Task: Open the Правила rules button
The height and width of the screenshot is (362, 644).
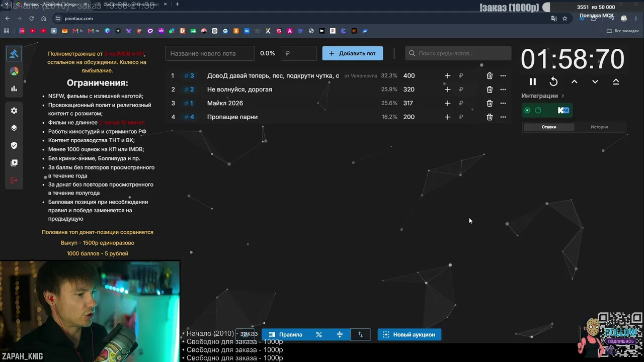Action: pos(285,334)
